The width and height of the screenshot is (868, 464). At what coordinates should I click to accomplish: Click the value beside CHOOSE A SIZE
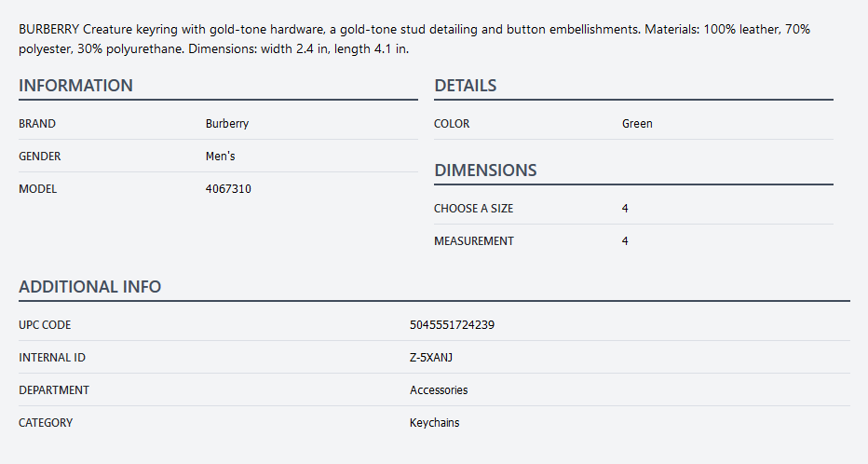625,209
